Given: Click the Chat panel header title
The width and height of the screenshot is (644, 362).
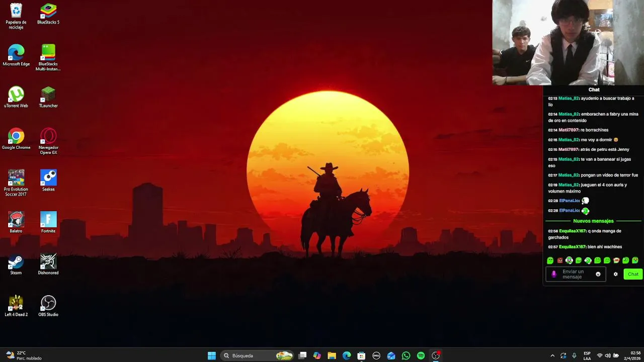Looking at the screenshot, I should click(x=594, y=89).
